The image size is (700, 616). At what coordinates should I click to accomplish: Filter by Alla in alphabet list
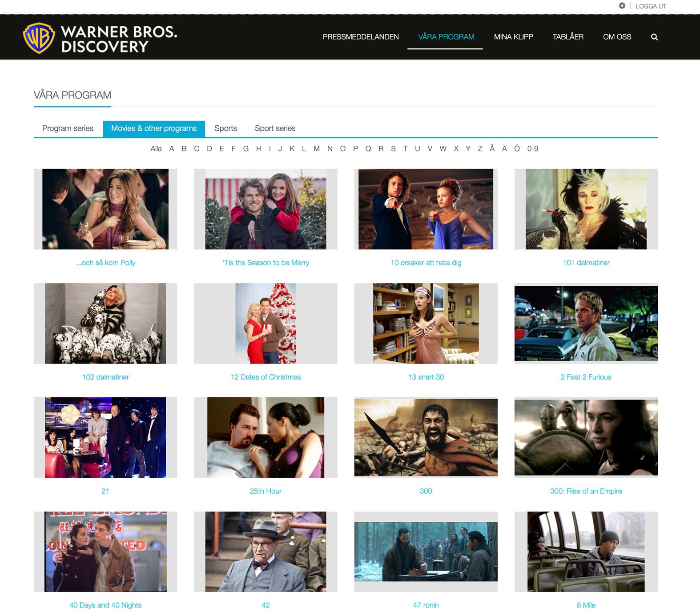156,149
